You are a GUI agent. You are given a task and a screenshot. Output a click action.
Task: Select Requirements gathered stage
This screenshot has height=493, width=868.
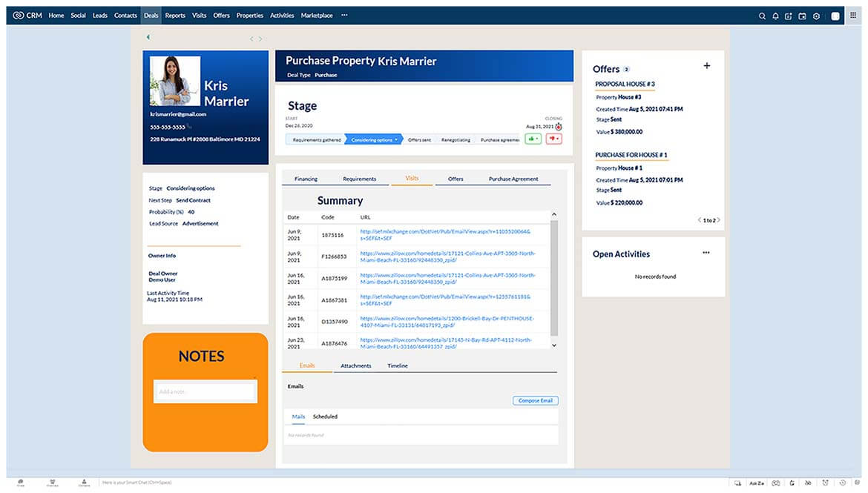317,140
